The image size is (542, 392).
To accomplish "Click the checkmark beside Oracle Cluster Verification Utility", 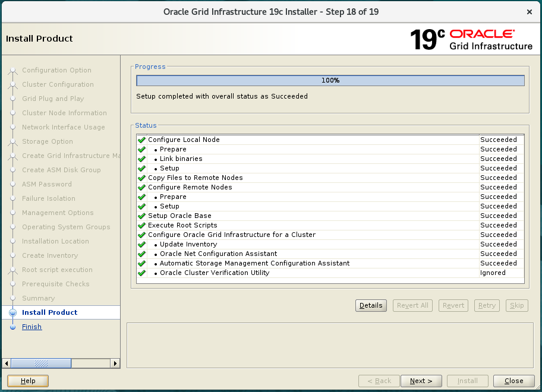I will pyautogui.click(x=141, y=273).
